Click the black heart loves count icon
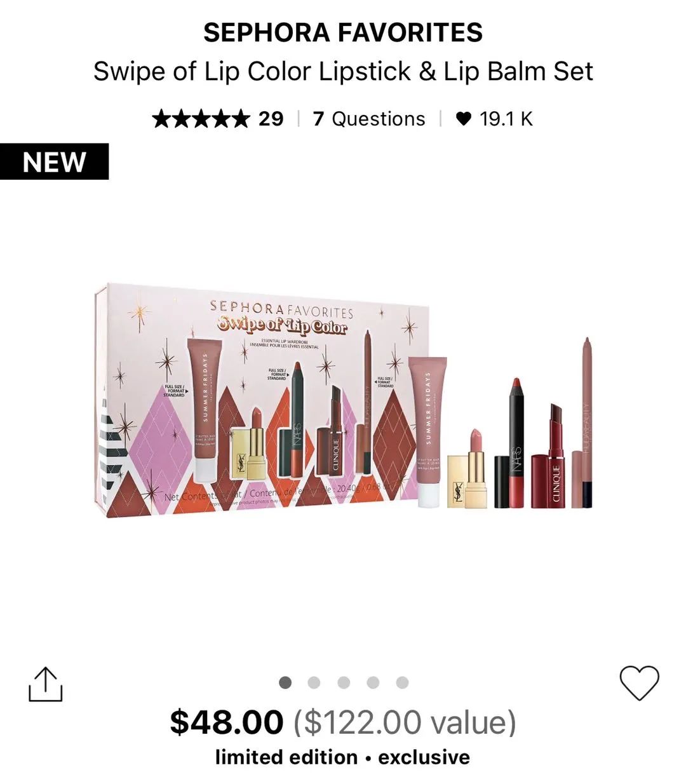The image size is (686, 784). click(464, 119)
